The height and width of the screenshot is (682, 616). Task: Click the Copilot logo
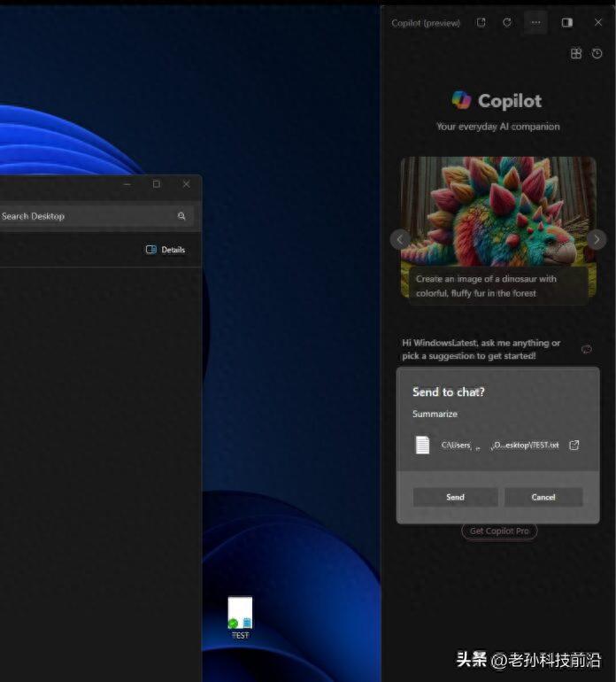point(461,100)
